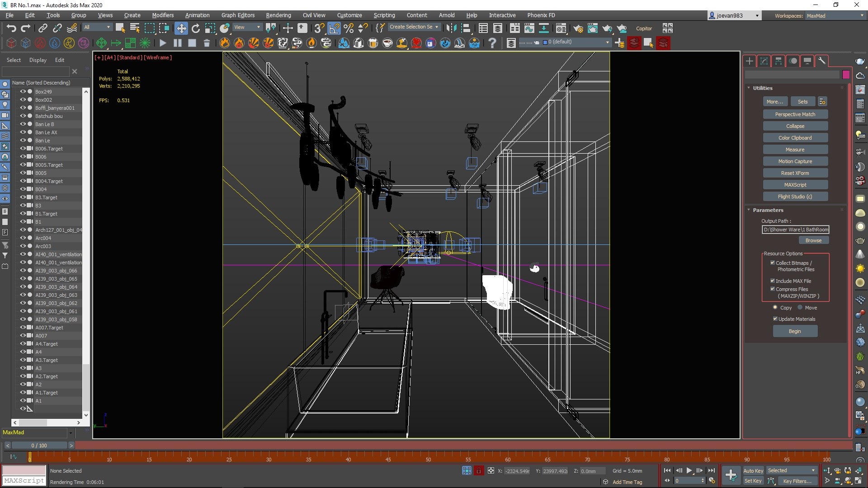
Task: Click the Begin button
Action: pos(795,331)
